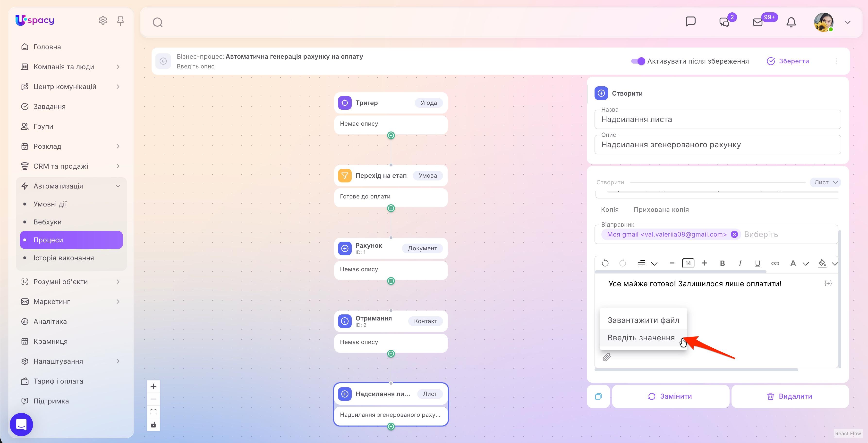The height and width of the screenshot is (443, 868).
Task: Open conversations icon with badge 2
Action: (x=724, y=22)
